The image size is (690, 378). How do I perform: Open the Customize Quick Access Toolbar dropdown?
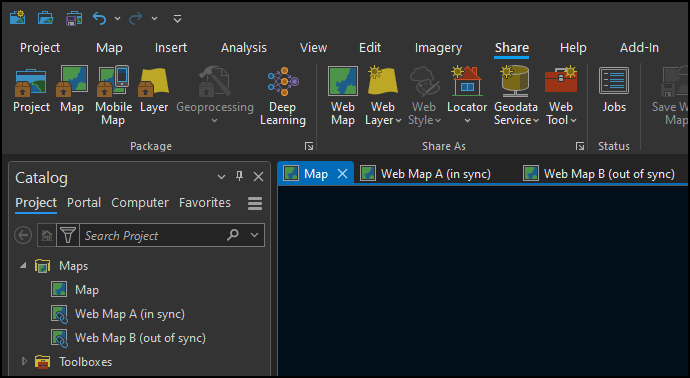177,18
